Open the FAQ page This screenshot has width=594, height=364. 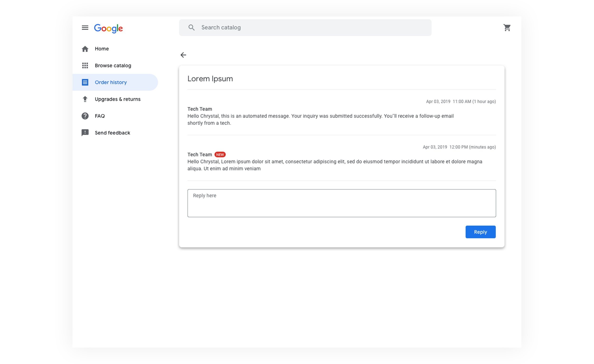100,116
